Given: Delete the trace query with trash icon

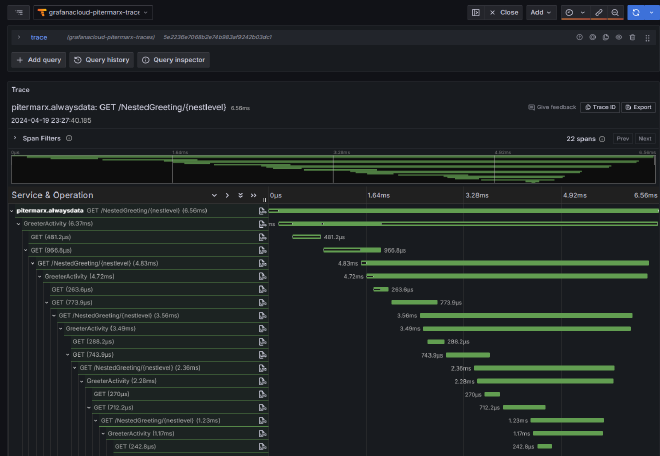Looking at the screenshot, I should click(x=632, y=36).
